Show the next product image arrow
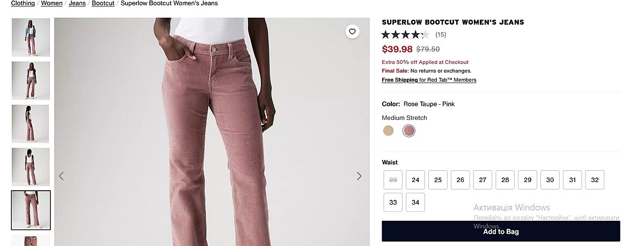Image resolution: width=644 pixels, height=246 pixels. [x=359, y=176]
